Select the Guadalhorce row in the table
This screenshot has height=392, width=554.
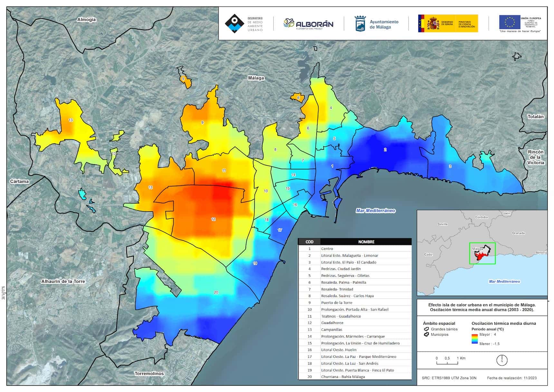pyautogui.click(x=355, y=323)
